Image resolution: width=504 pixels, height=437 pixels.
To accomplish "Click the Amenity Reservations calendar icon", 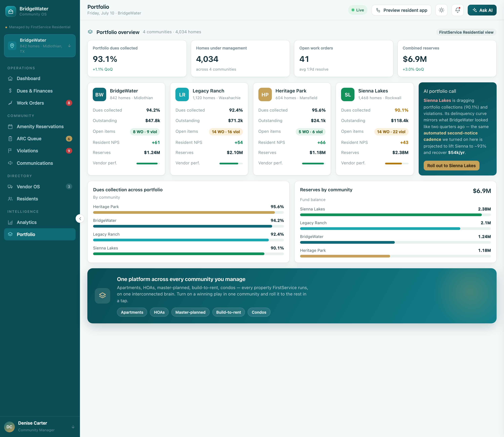I will click(10, 127).
